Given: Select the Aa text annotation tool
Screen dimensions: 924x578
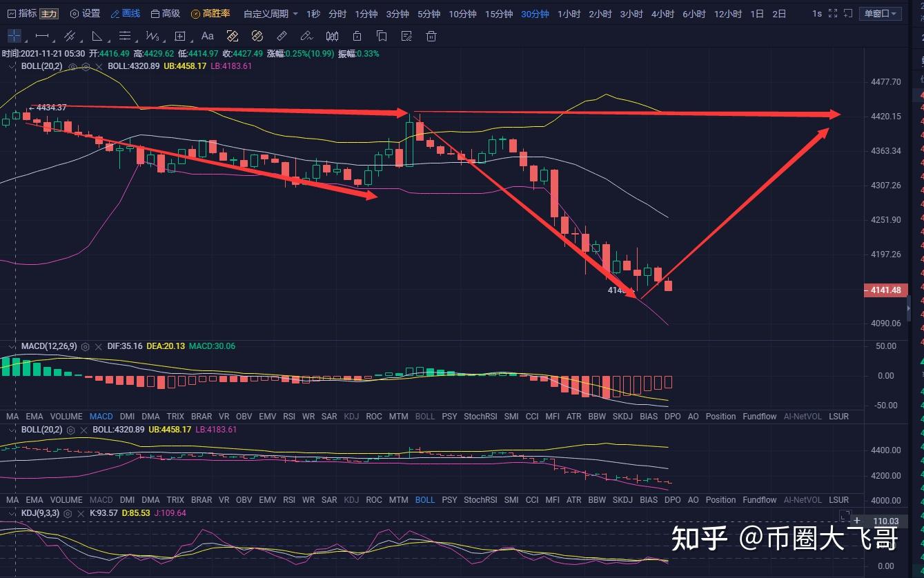Looking at the screenshot, I should [207, 36].
